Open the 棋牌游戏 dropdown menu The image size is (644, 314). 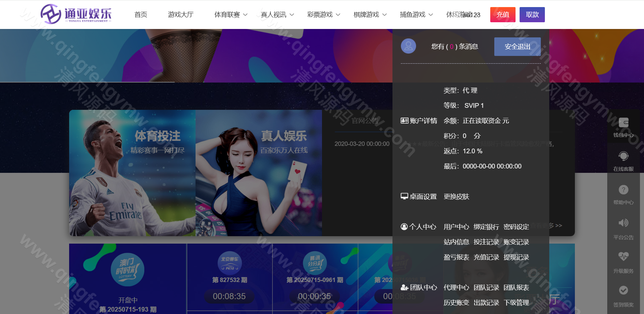[x=370, y=15]
